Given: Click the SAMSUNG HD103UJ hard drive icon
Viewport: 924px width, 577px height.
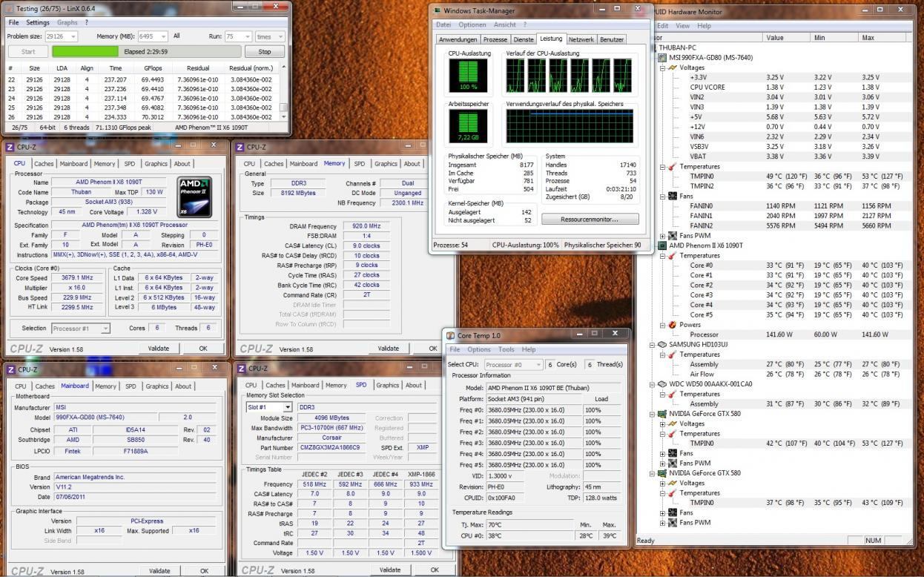Looking at the screenshot, I should (x=663, y=344).
